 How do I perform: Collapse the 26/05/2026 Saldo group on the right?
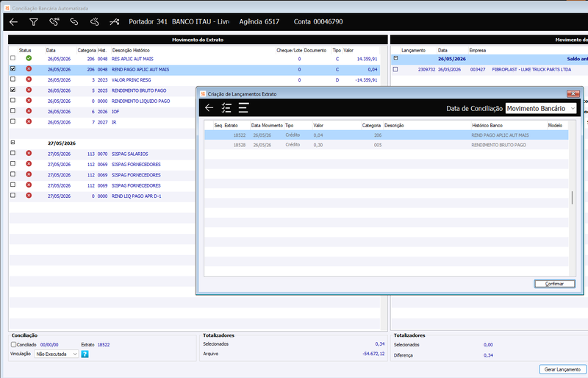(x=395, y=58)
